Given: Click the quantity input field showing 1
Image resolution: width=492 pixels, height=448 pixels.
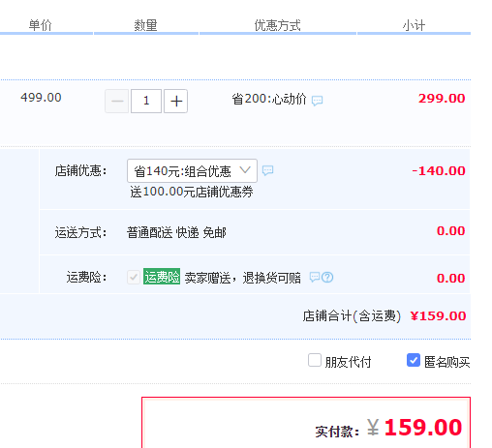Looking at the screenshot, I should pyautogui.click(x=146, y=102).
